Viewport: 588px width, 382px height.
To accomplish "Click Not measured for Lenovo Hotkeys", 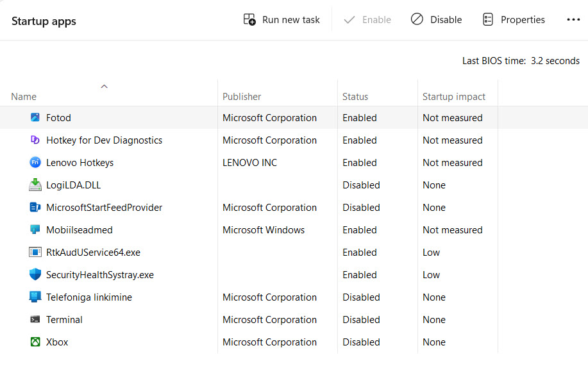I will coord(453,163).
